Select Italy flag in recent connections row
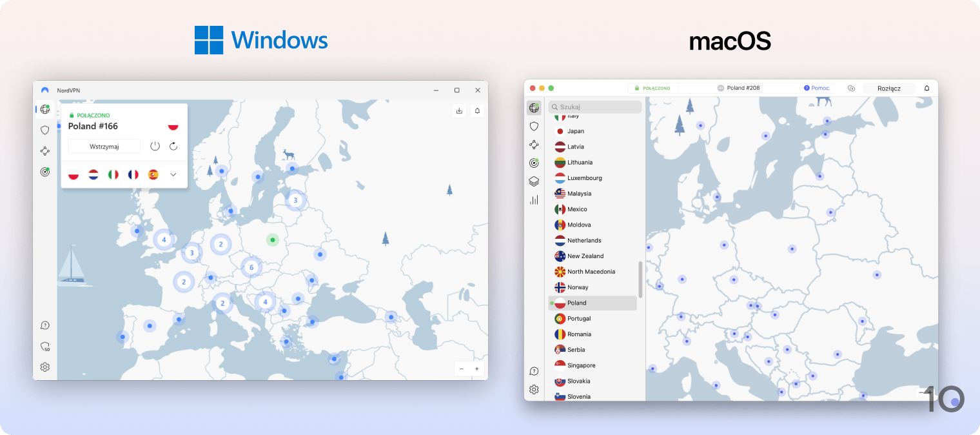 pos(113,174)
